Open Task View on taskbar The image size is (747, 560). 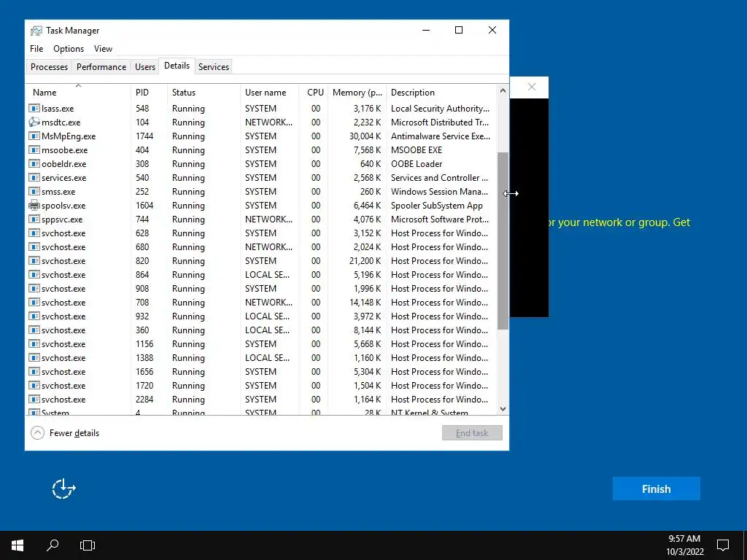point(88,545)
